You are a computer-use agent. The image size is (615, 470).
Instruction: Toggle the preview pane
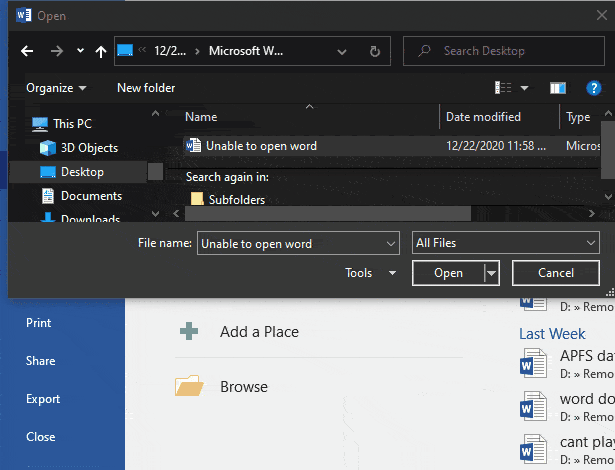coord(557,88)
